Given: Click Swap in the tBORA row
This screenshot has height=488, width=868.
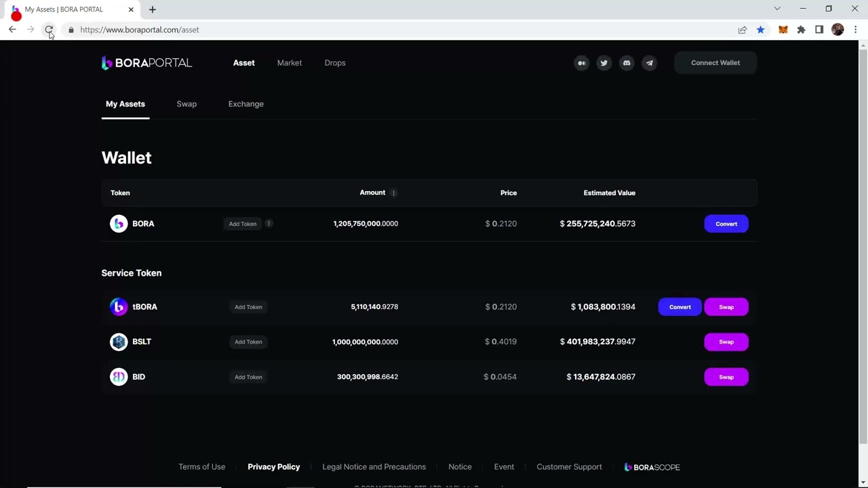Looking at the screenshot, I should click(726, 307).
